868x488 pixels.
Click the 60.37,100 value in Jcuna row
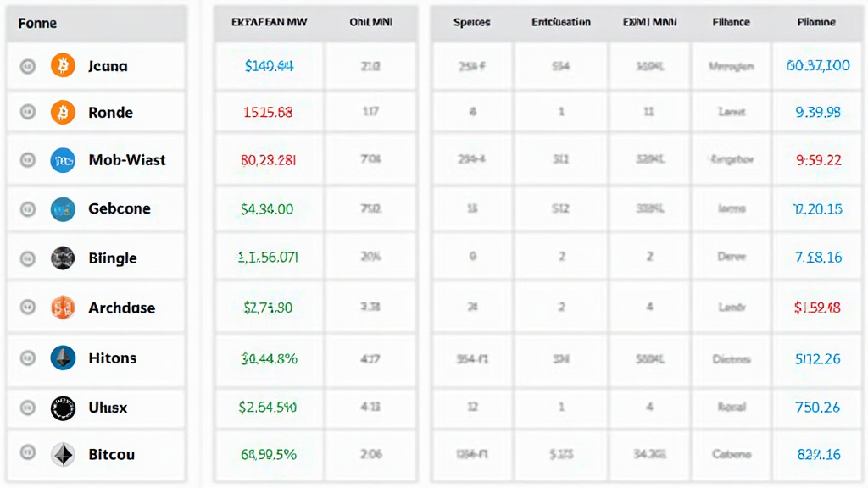818,66
